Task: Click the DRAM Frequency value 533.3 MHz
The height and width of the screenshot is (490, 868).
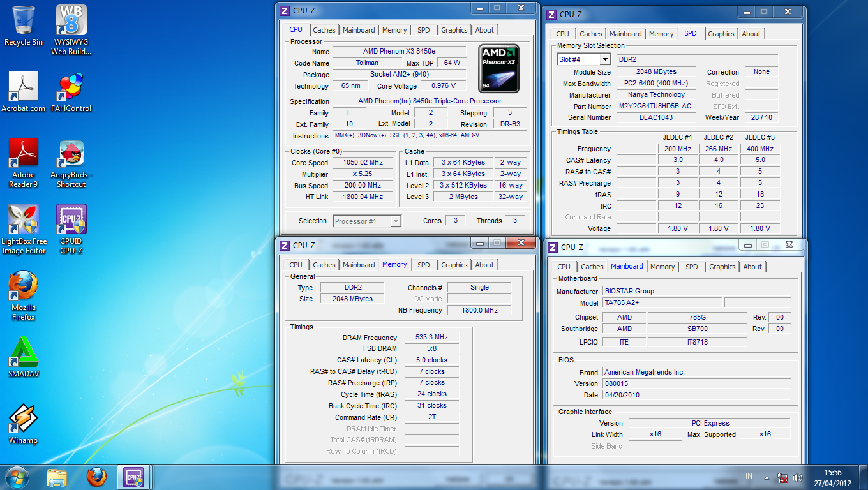Action: pyautogui.click(x=431, y=337)
